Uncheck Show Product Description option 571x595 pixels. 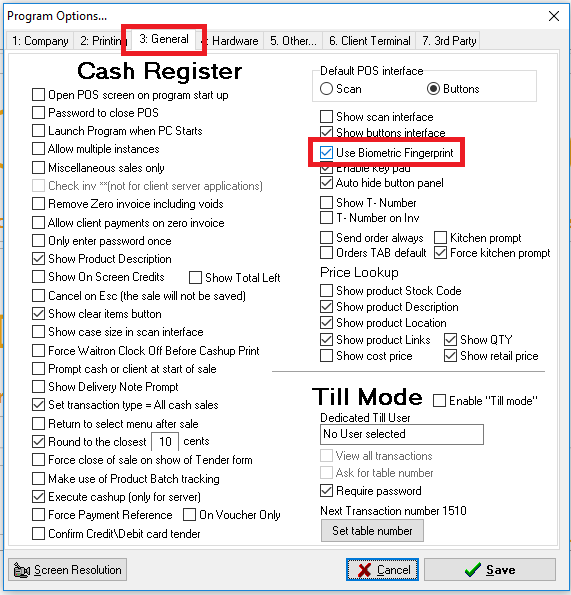38,259
